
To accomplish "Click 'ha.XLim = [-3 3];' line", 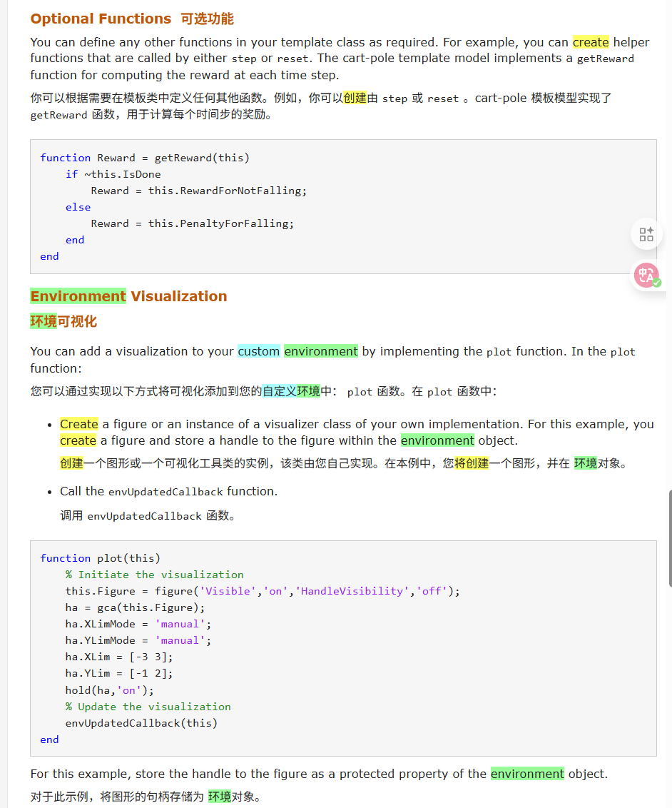I will click(119, 657).
